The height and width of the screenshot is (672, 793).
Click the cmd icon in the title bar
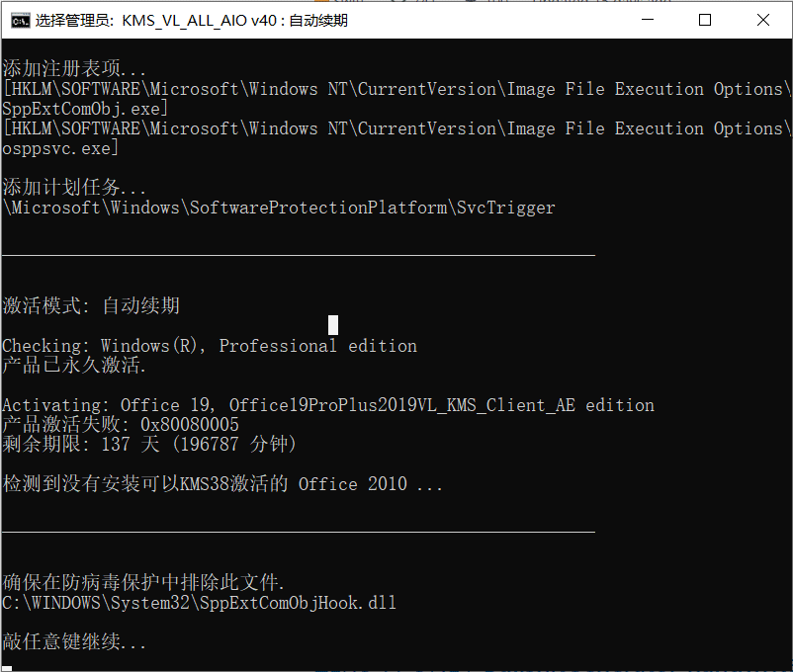point(20,21)
